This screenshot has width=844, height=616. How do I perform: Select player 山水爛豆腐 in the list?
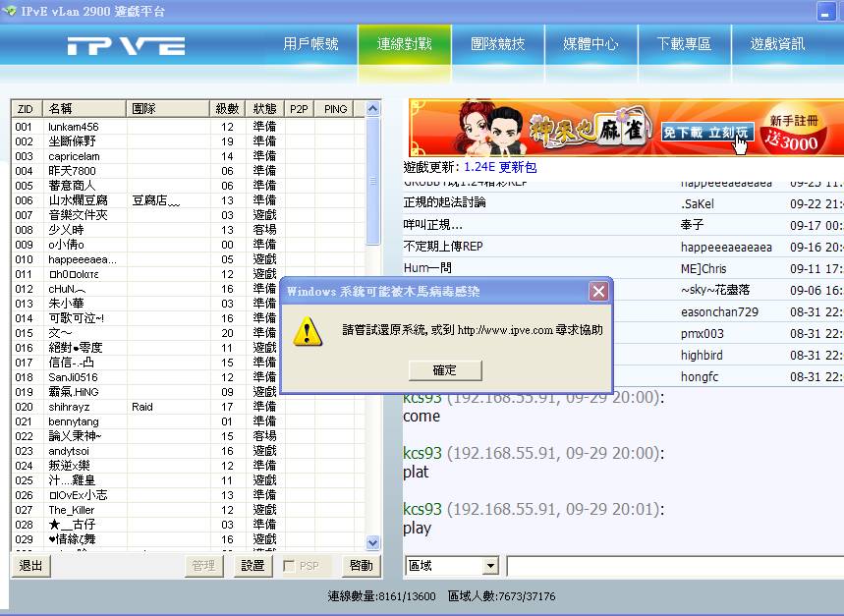pyautogui.click(x=78, y=200)
